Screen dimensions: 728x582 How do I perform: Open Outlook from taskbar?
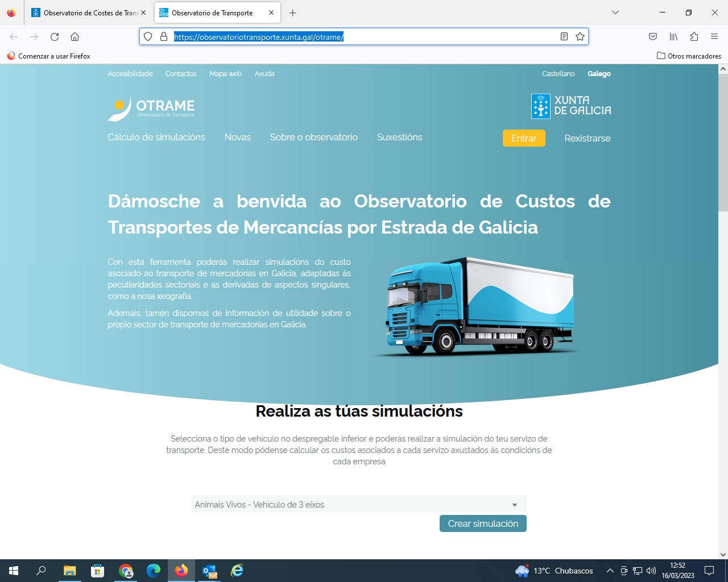tap(209, 571)
